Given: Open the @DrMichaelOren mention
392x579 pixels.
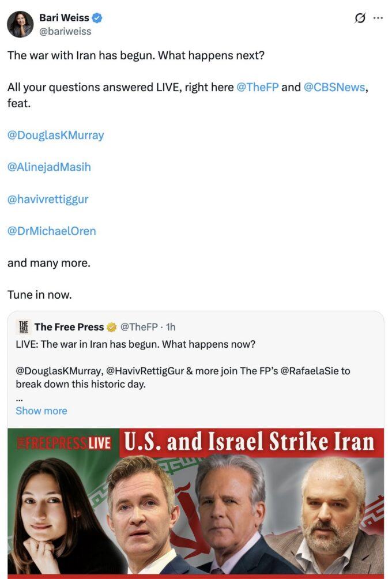Looking at the screenshot, I should click(52, 231).
